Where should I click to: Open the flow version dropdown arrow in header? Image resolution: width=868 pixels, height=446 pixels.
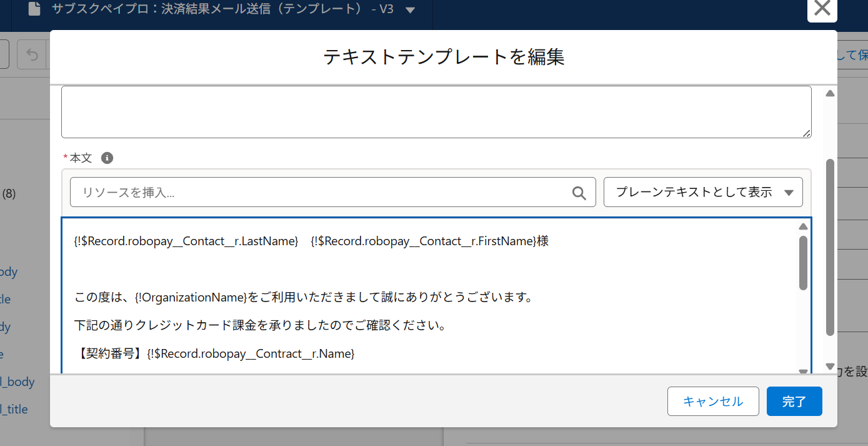410,10
